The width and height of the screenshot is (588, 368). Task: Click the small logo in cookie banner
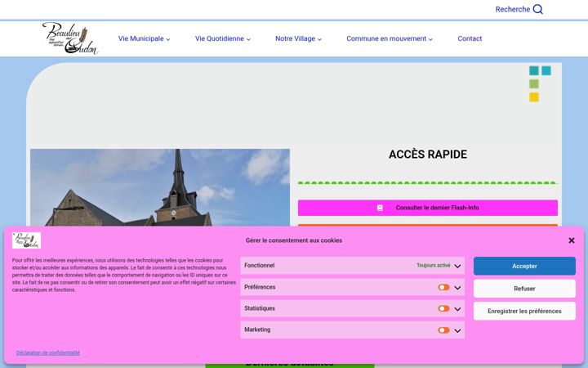[x=26, y=240]
